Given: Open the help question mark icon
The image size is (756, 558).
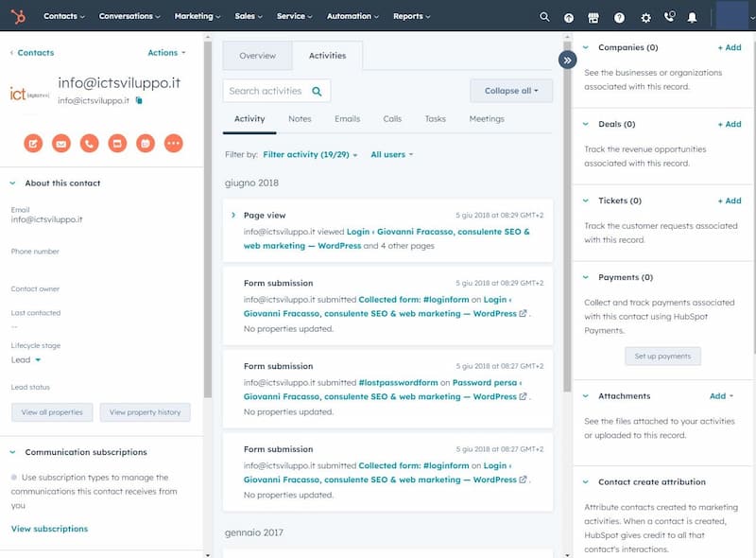Looking at the screenshot, I should 619,18.
